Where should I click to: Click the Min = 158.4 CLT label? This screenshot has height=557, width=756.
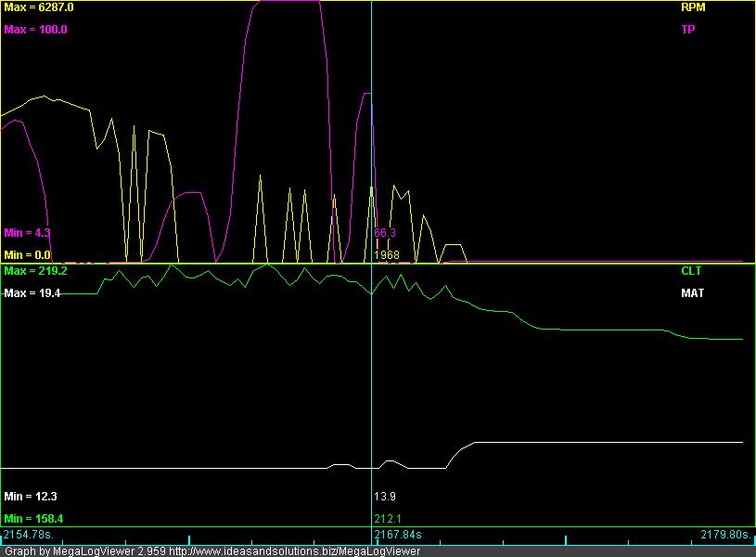(33, 518)
